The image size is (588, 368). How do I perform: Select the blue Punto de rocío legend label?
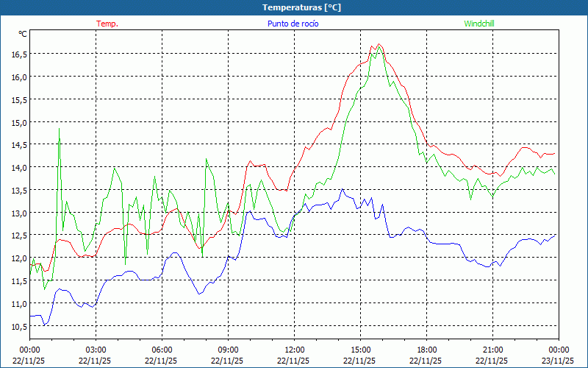[x=293, y=24]
